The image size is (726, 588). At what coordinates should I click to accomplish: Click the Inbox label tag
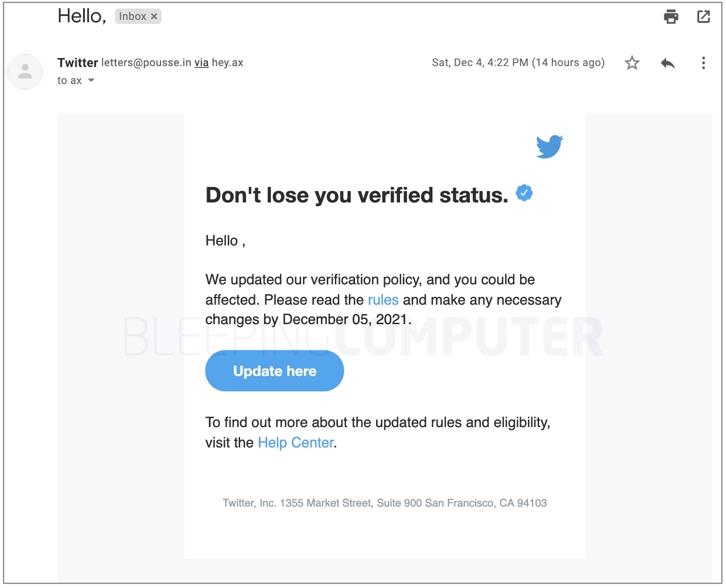click(132, 16)
